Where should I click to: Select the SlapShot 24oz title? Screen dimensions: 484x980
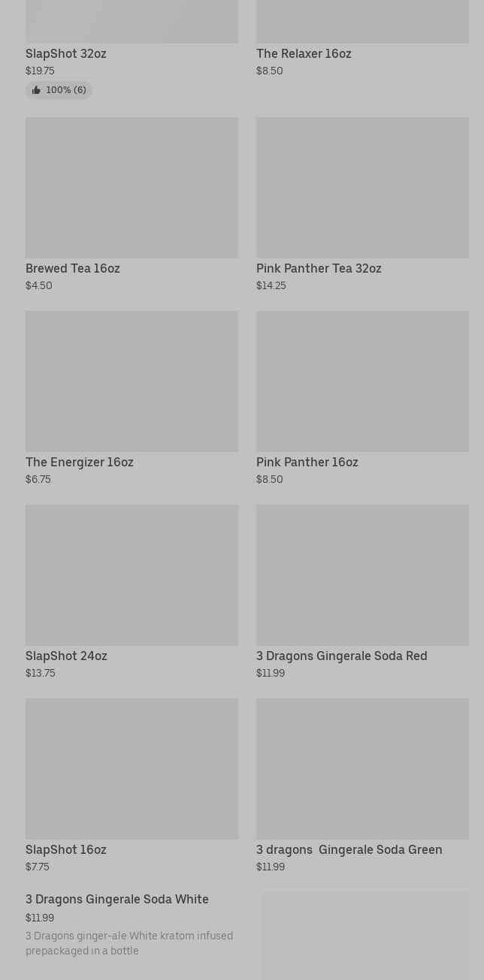pyautogui.click(x=66, y=656)
